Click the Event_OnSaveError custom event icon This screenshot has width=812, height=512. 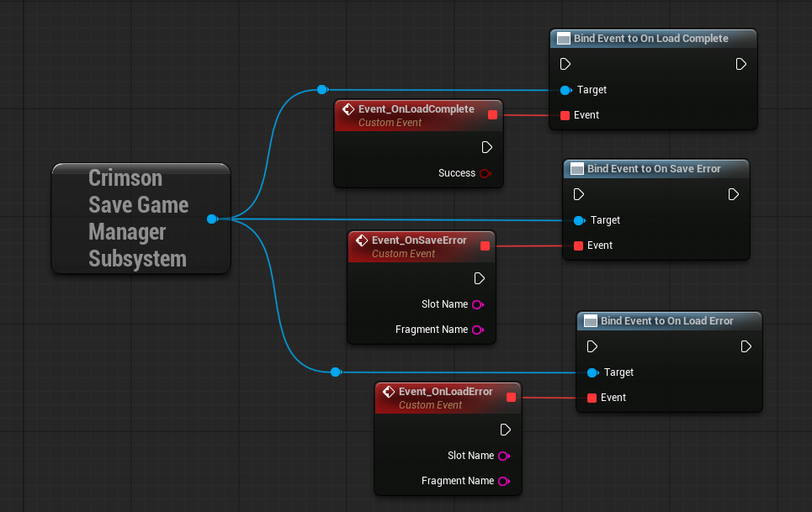pyautogui.click(x=362, y=240)
